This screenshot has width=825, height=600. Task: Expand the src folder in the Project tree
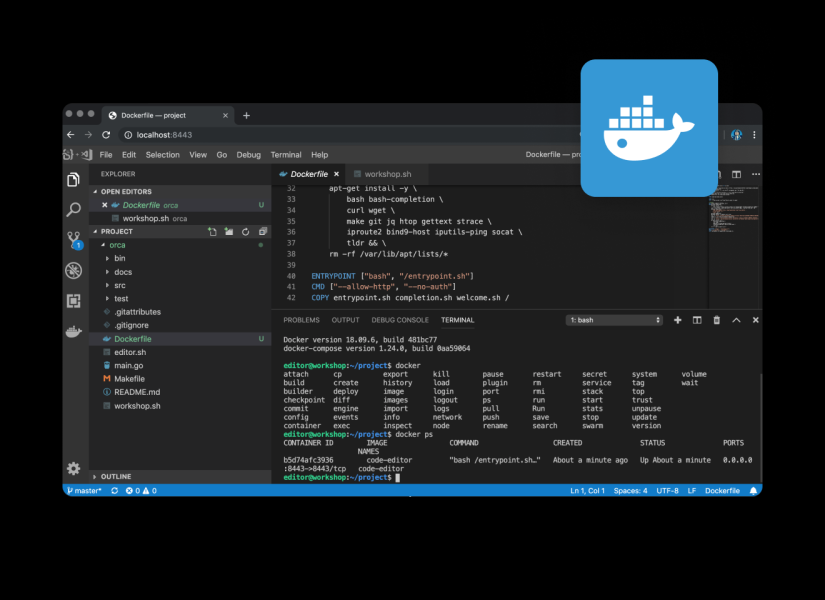click(120, 284)
